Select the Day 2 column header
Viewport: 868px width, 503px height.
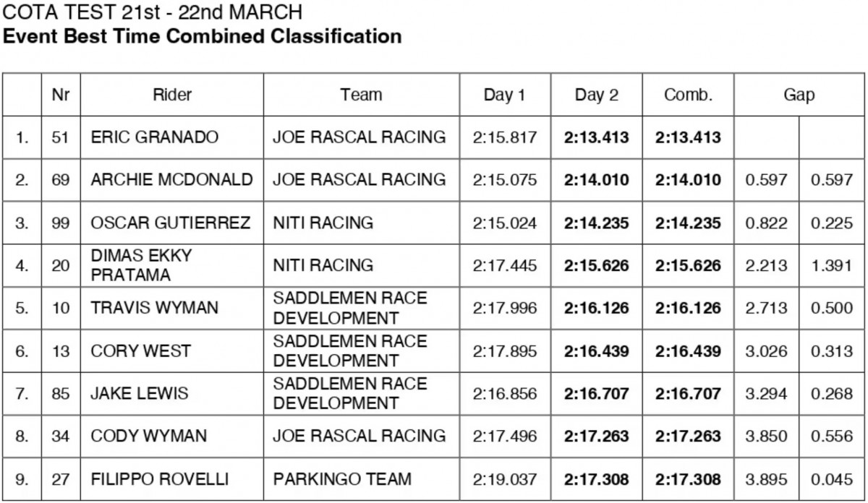[x=597, y=95]
